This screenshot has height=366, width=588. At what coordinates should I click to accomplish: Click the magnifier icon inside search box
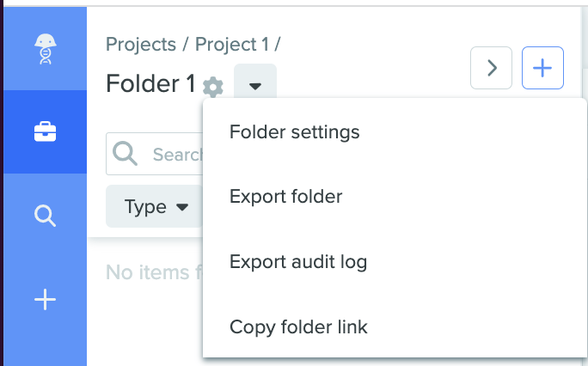pos(125,153)
